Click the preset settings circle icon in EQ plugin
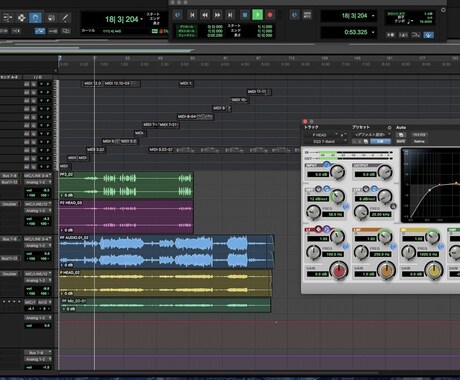Viewport: 460px width, 380px height. pyautogui.click(x=389, y=128)
